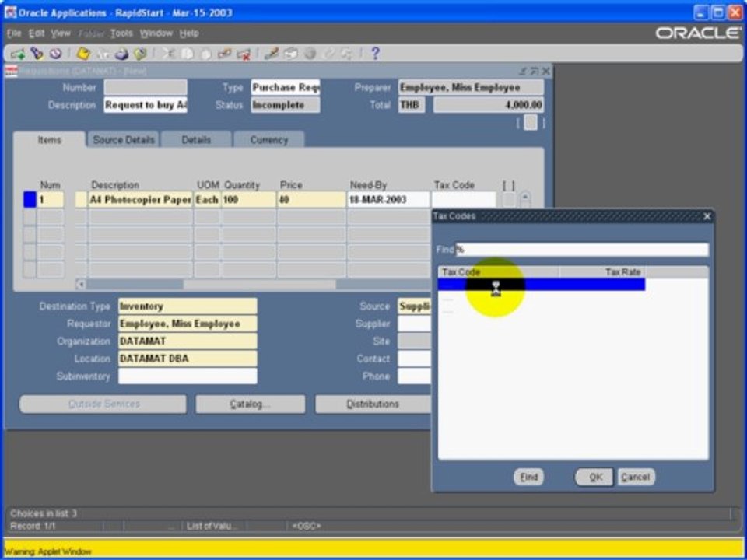This screenshot has height=560, width=747.
Task: Click the Clear Record eraser icon
Action: 224,54
